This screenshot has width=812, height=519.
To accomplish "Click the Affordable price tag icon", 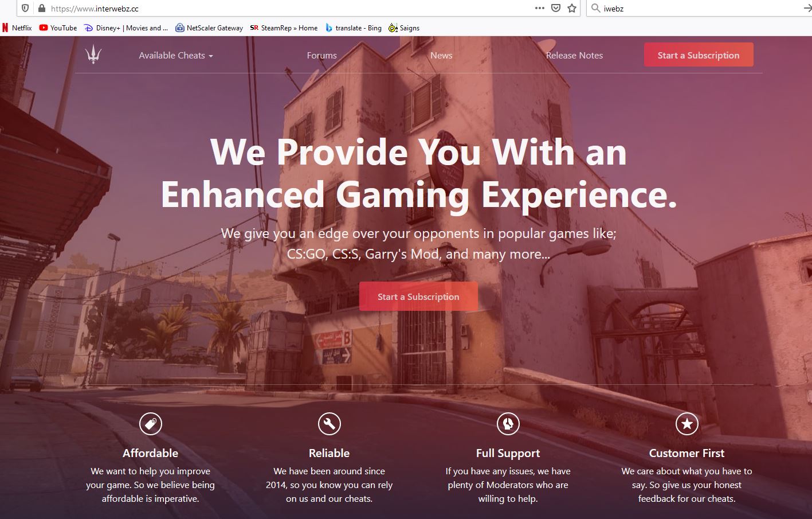I will point(151,424).
